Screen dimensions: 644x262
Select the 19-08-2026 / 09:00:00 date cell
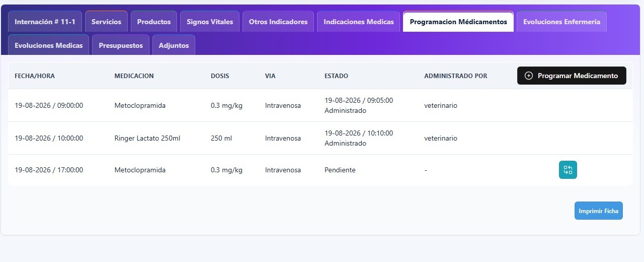(49, 106)
